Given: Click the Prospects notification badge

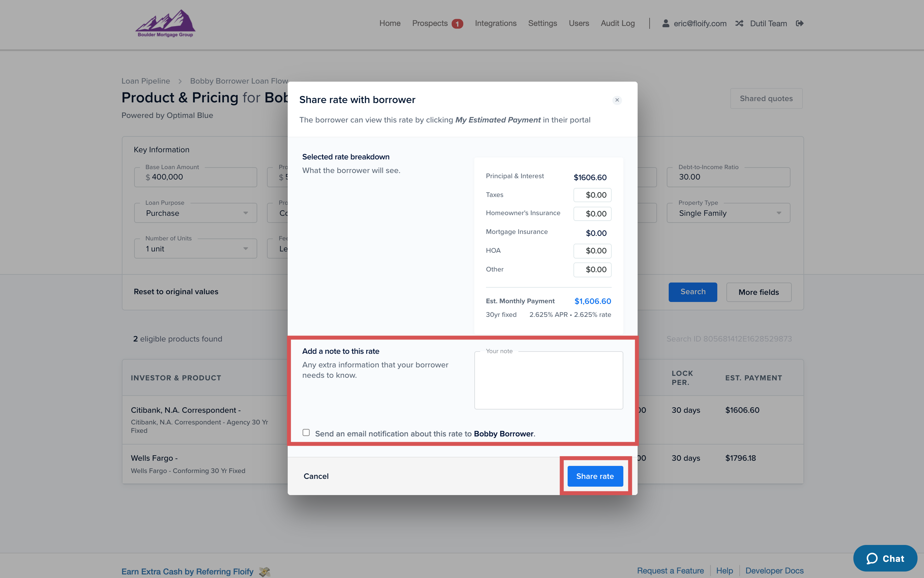Looking at the screenshot, I should click(x=457, y=24).
